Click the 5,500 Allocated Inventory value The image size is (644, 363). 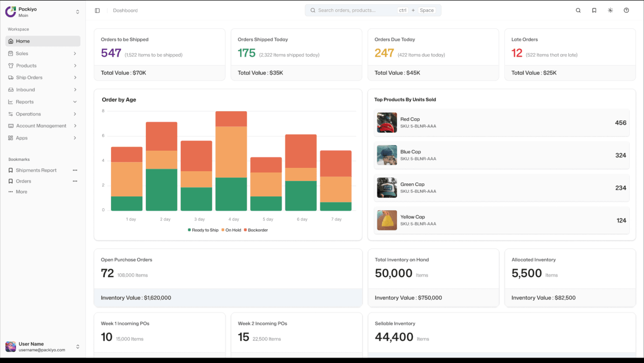click(x=527, y=273)
